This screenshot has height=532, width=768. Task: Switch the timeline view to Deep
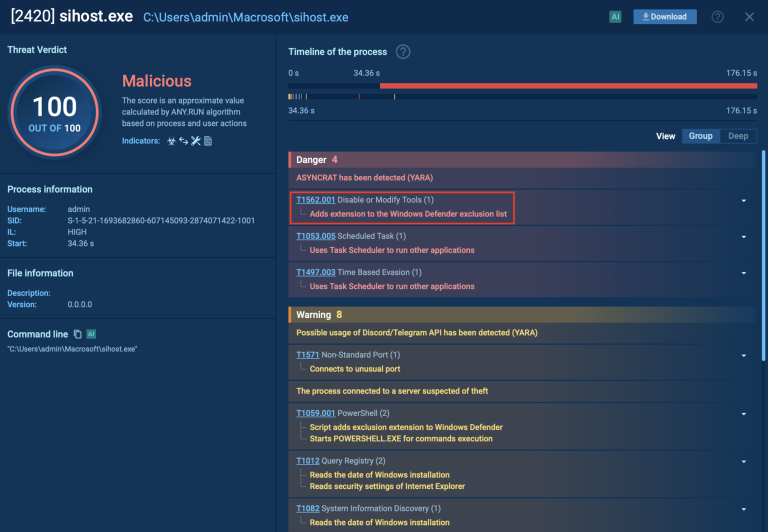pyautogui.click(x=738, y=135)
